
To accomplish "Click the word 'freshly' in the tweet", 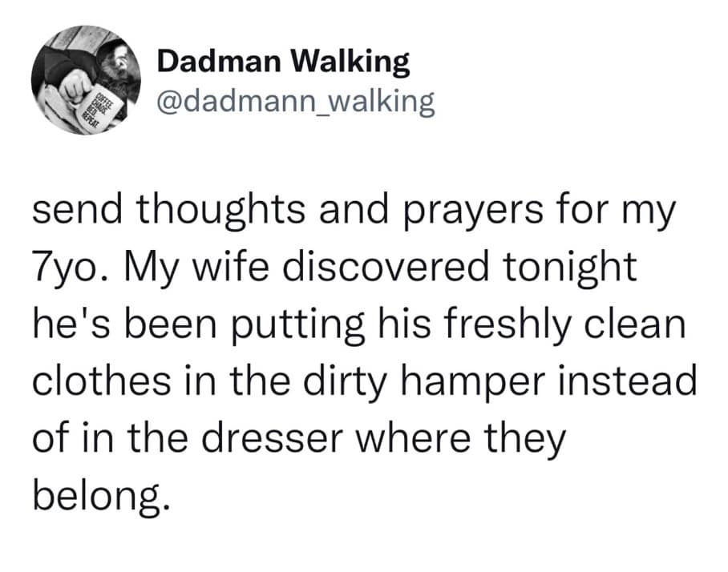I will [508, 326].
